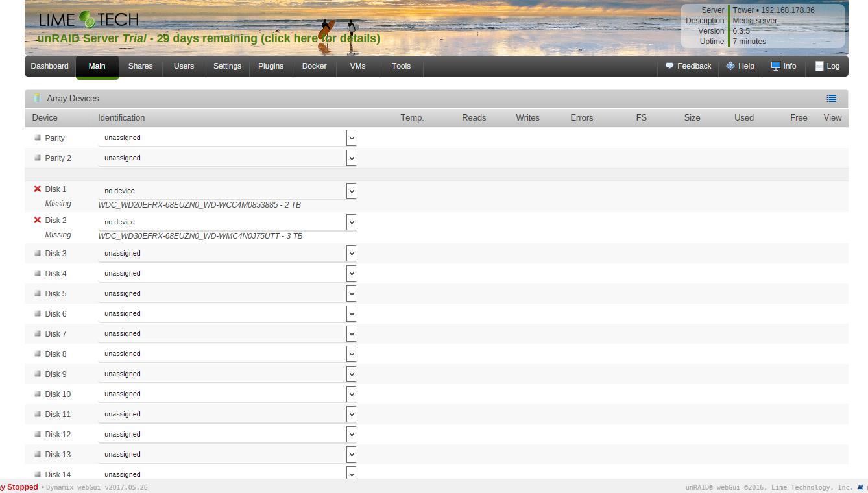
Task: Click the Parity status indicator square
Action: 38,138
